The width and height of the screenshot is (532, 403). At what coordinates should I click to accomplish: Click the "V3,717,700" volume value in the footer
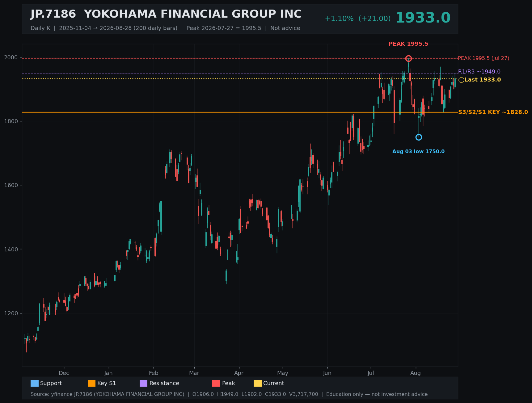pyautogui.click(x=304, y=394)
